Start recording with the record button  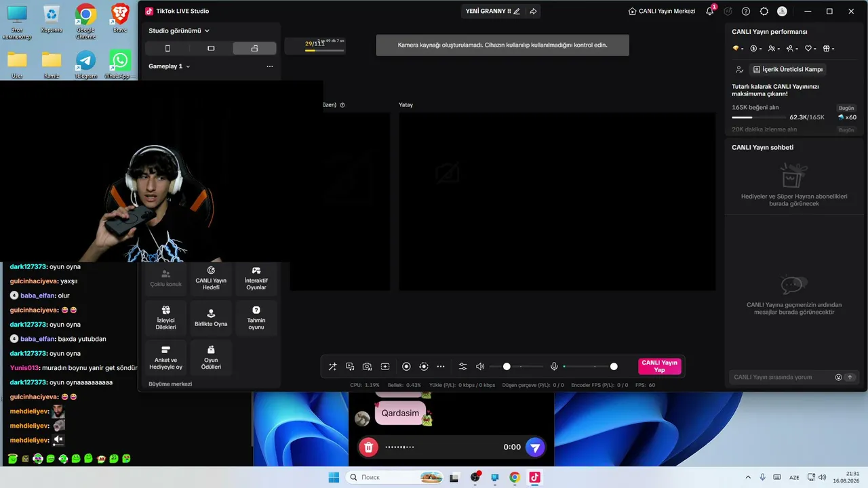406,367
